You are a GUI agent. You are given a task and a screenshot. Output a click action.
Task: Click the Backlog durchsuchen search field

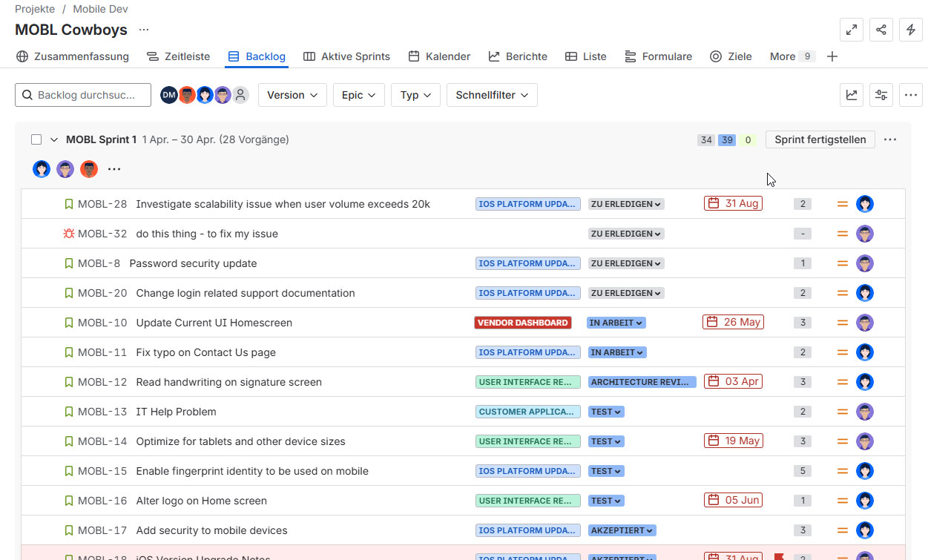[x=83, y=95]
